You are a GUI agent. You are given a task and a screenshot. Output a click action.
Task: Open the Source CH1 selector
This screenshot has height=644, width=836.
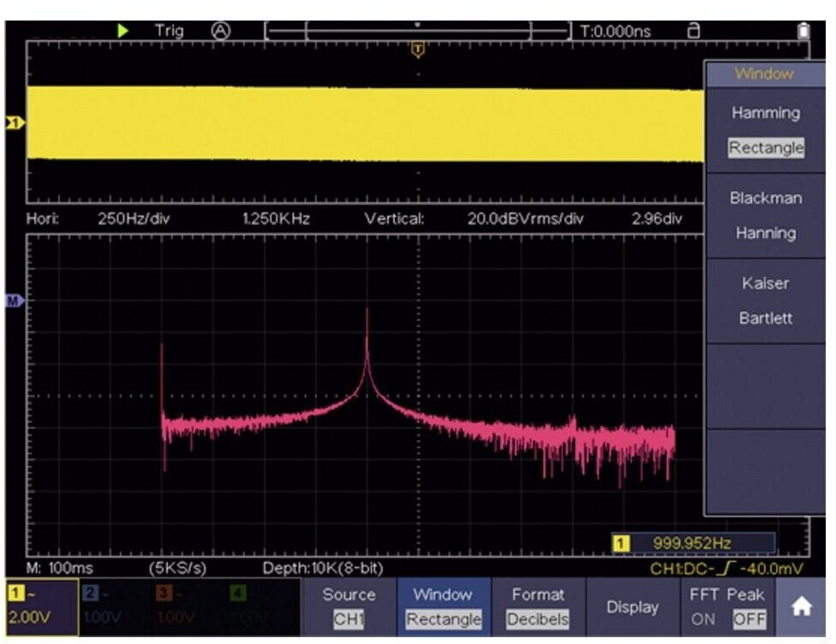(x=348, y=606)
